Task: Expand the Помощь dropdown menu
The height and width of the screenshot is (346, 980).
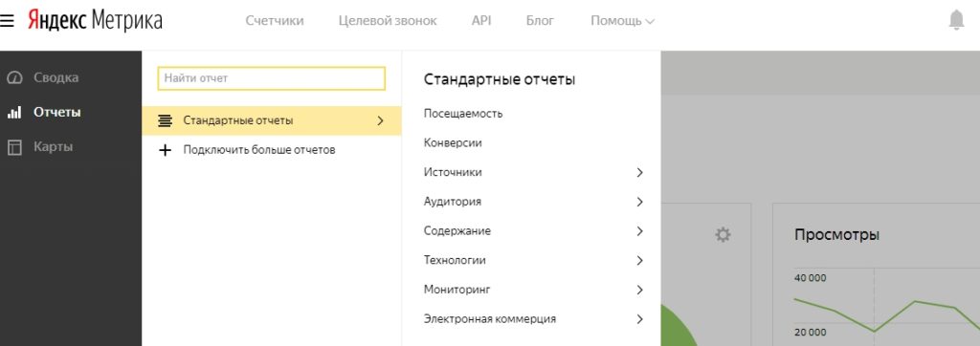Action: coord(622,21)
